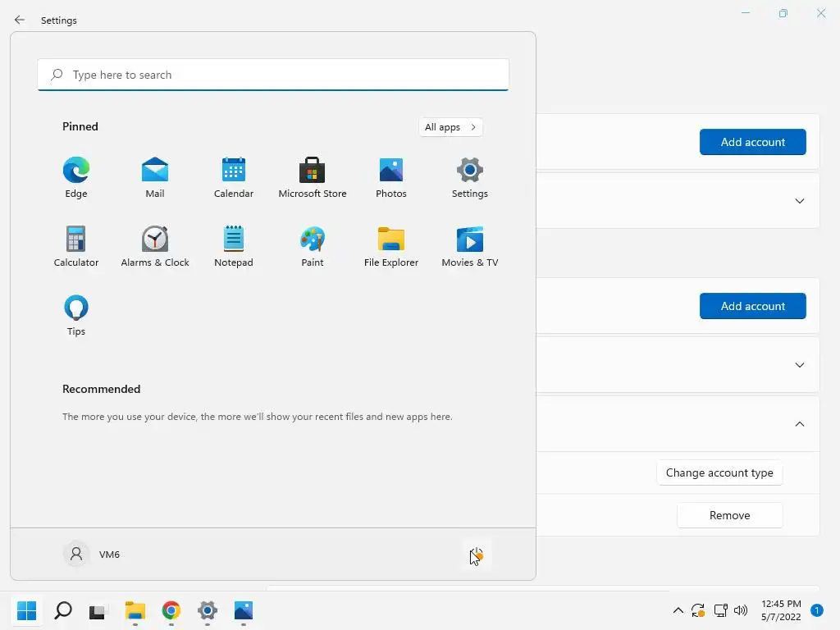Show All apps list
Viewport: 840px width, 630px height.
pos(450,127)
